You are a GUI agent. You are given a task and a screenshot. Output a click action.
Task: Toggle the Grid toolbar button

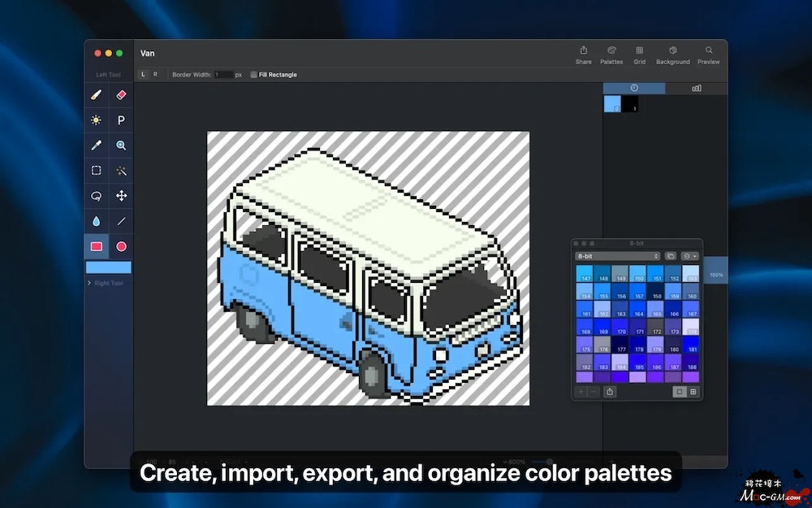(x=640, y=54)
